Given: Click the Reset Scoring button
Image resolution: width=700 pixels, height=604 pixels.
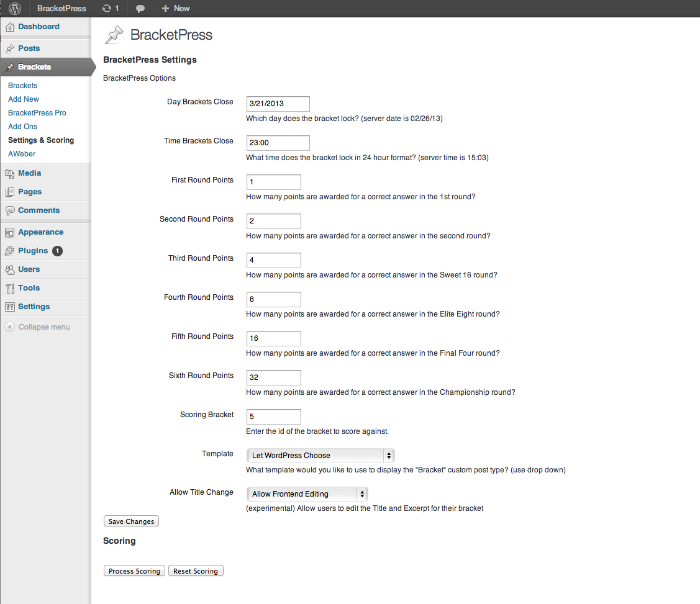Looking at the screenshot, I should coord(196,570).
